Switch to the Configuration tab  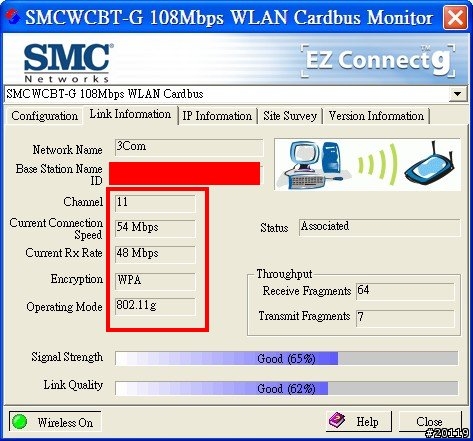(x=44, y=116)
